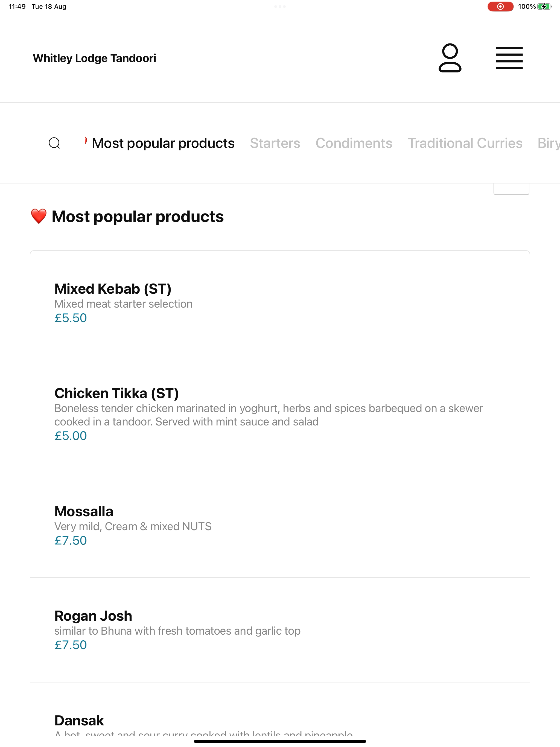Tap the multitasking three-dots at top

coord(280,6)
